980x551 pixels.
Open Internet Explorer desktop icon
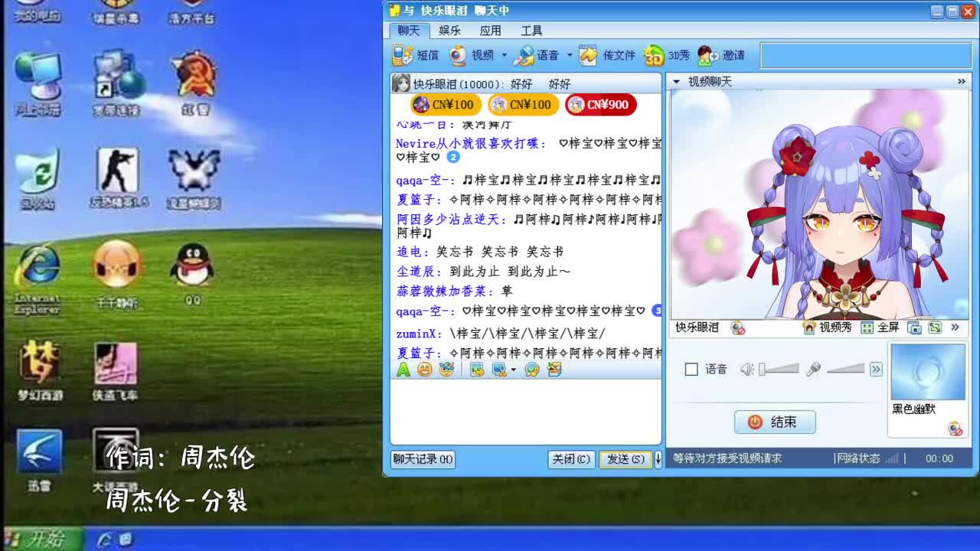[38, 279]
